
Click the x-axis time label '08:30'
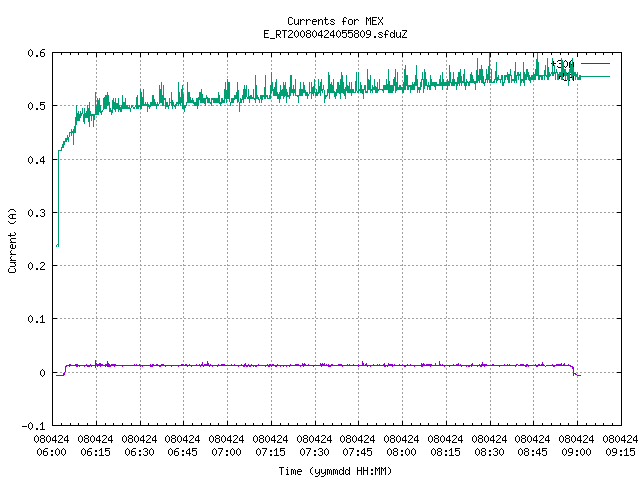489,452
